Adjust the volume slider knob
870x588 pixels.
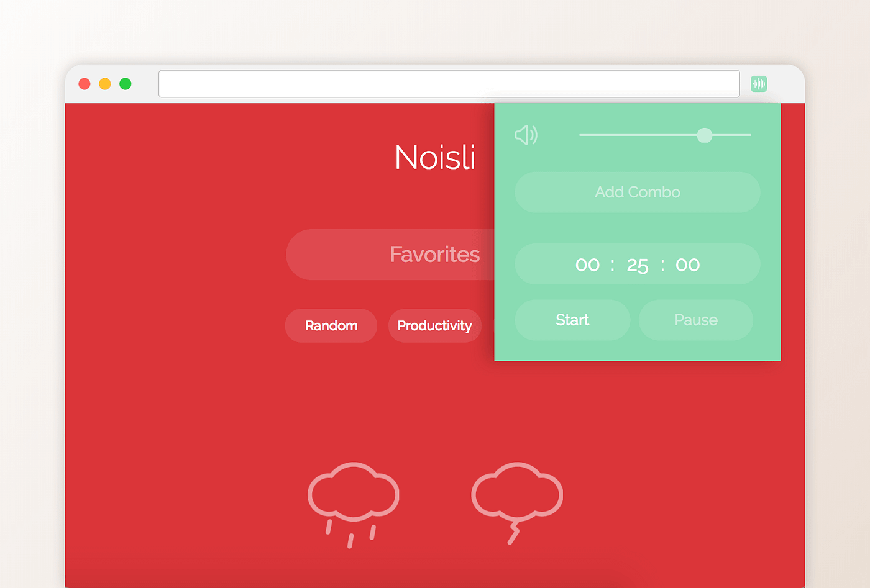point(705,135)
